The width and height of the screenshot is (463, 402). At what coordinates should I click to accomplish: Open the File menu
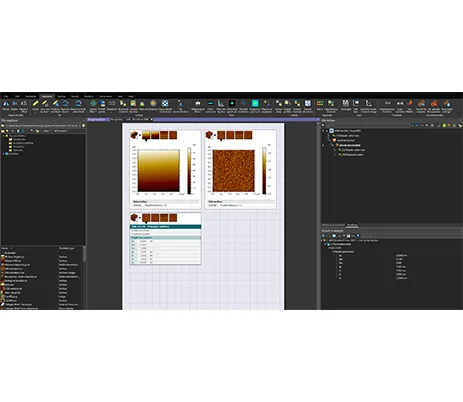coord(6,96)
